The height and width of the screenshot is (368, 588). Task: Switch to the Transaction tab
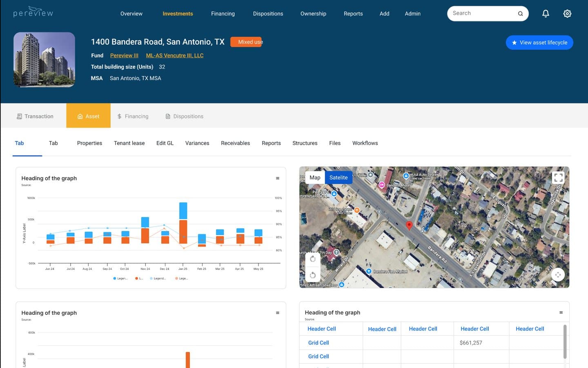(x=35, y=116)
